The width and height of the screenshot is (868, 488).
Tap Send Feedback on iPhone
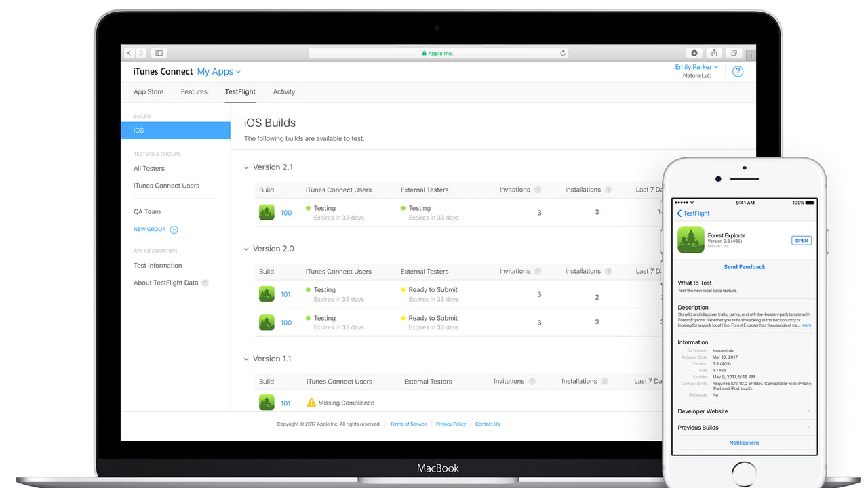(x=745, y=267)
